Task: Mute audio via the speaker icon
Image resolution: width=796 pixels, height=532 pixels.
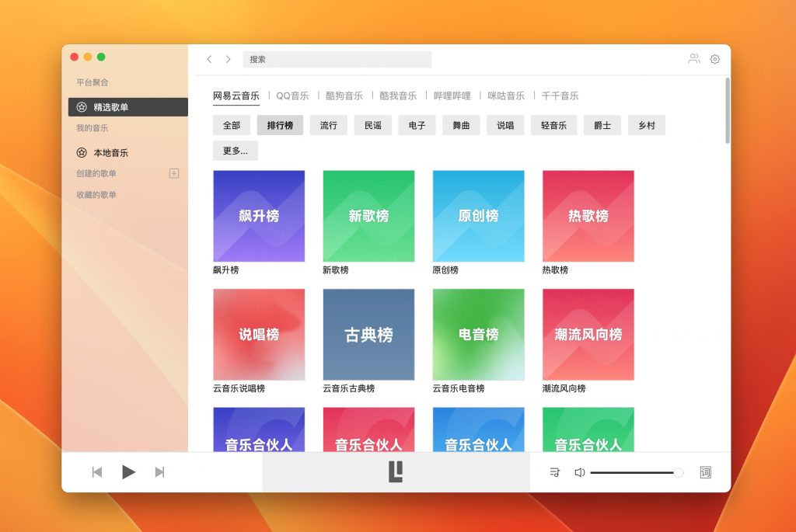Action: [580, 472]
